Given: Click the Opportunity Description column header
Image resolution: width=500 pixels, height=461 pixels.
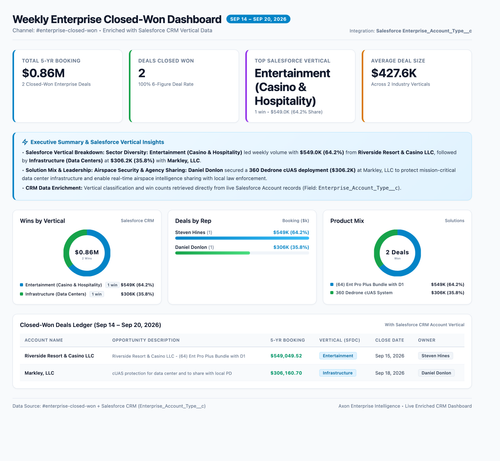Looking at the screenshot, I should pos(146,340).
